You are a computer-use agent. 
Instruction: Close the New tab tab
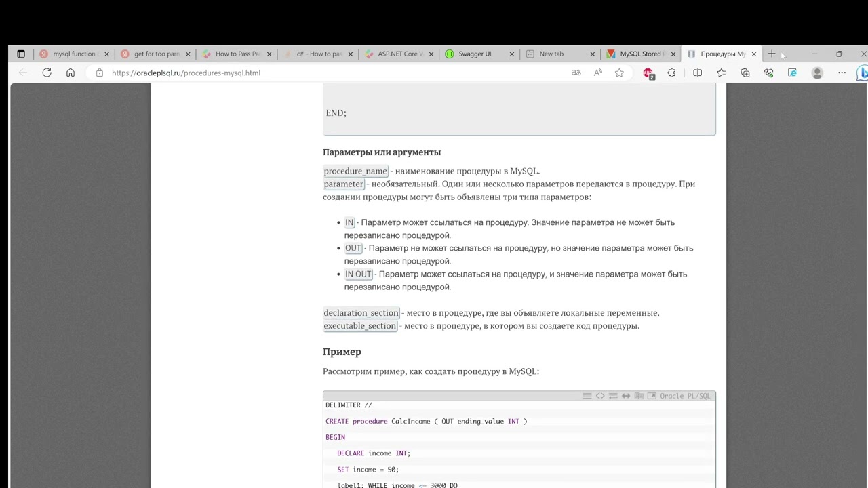point(593,54)
